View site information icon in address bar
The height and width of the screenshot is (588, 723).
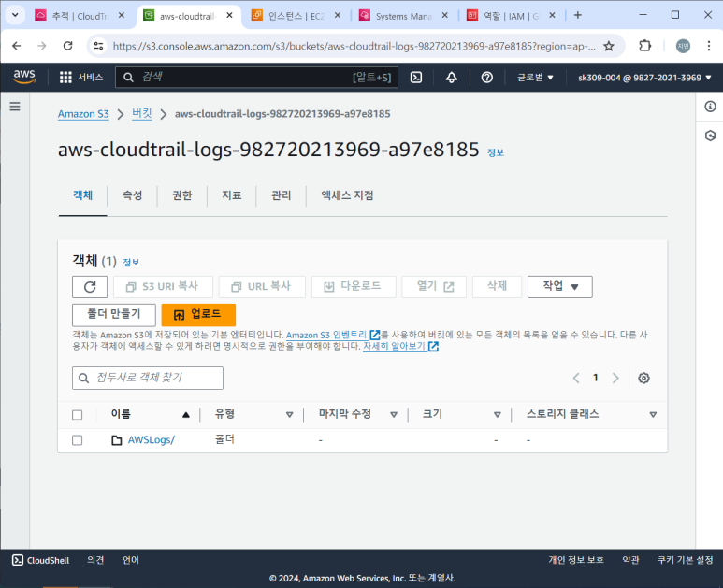(98, 46)
